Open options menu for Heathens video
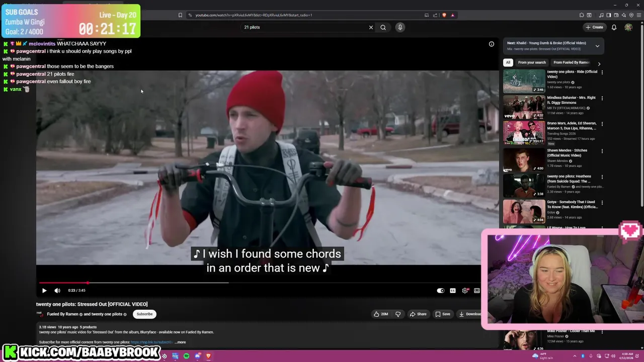The height and width of the screenshot is (362, 644). (602, 177)
